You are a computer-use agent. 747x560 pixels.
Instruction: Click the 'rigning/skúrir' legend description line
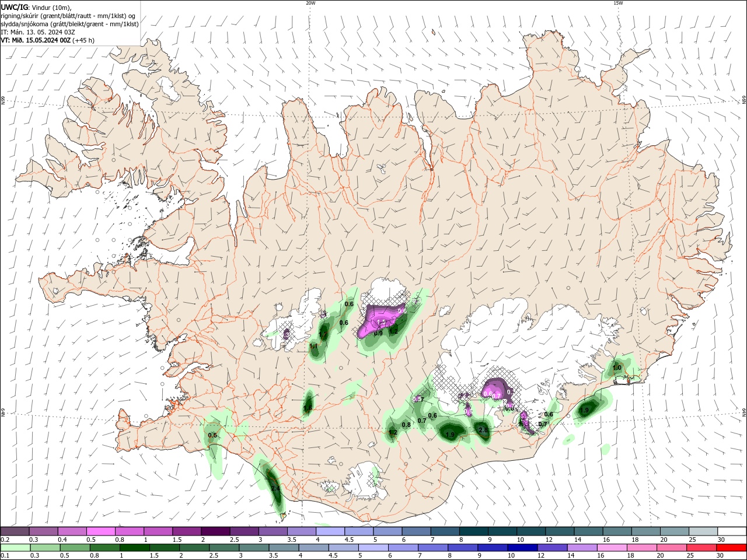pyautogui.click(x=69, y=16)
